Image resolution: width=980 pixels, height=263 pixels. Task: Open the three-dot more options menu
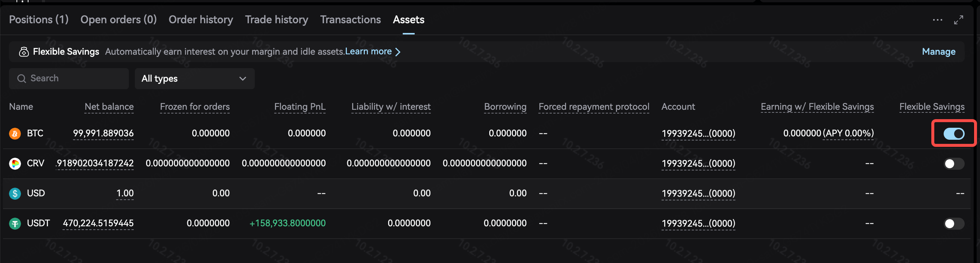[x=937, y=20]
